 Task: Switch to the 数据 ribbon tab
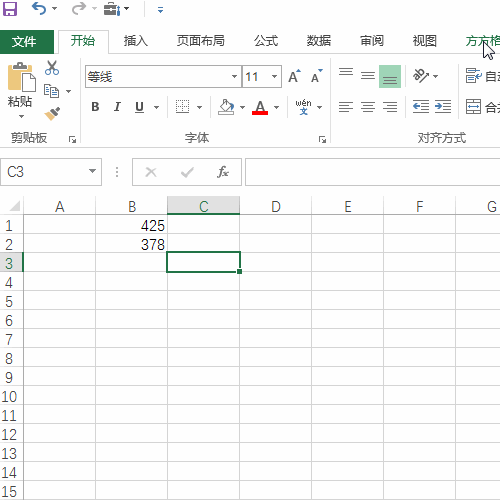[319, 41]
